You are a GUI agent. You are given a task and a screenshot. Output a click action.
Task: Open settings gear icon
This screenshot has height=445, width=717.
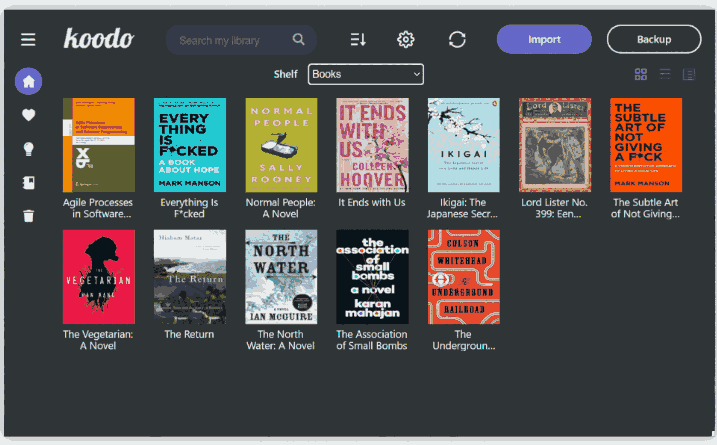406,39
